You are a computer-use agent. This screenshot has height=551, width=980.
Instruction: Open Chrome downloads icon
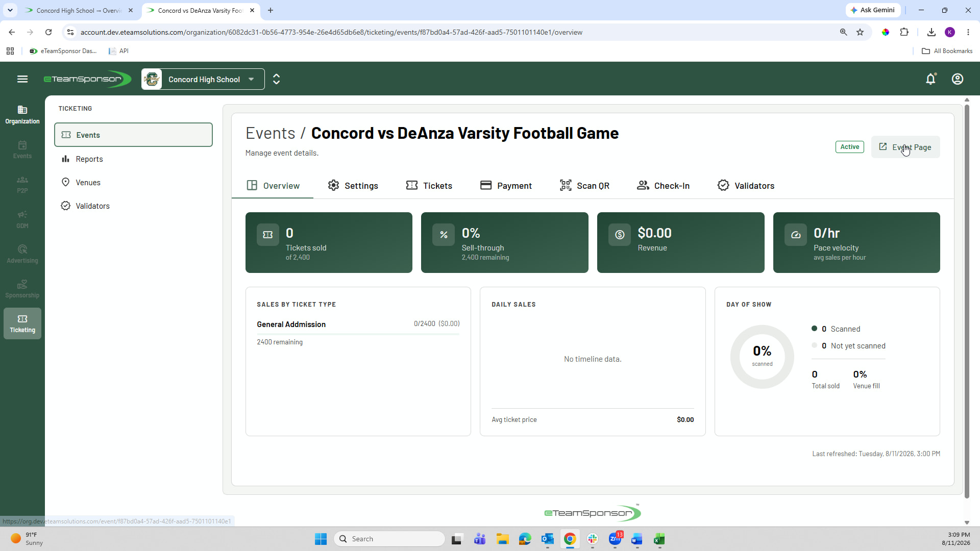coord(932,32)
